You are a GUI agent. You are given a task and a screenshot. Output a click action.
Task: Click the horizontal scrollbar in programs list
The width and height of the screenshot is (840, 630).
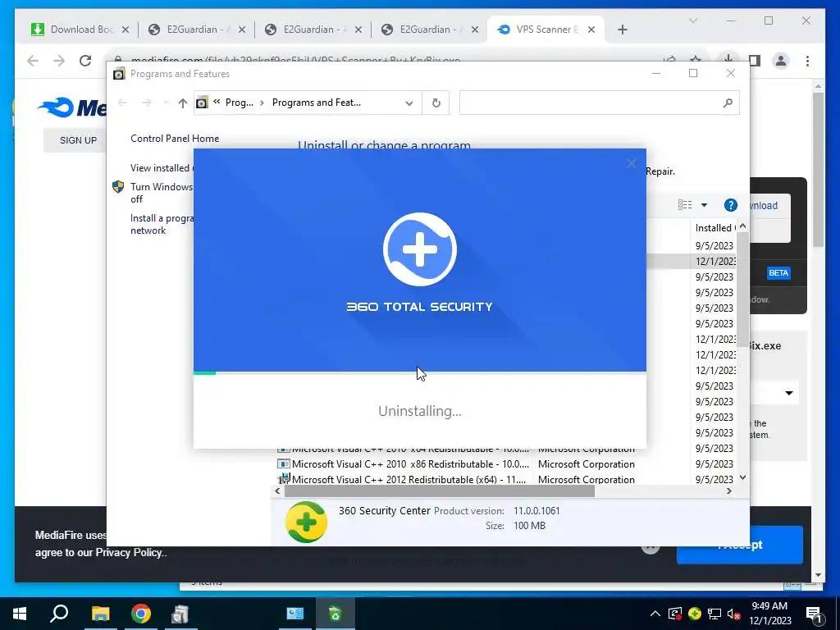coord(440,491)
